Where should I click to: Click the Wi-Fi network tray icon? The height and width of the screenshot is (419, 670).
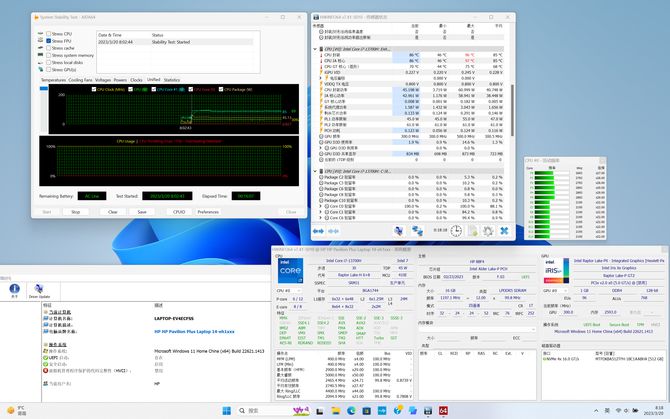[x=618, y=410]
